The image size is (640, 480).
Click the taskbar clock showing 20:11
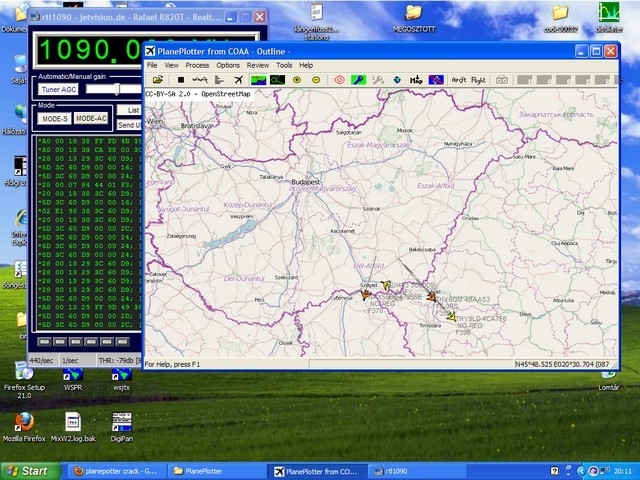623,471
